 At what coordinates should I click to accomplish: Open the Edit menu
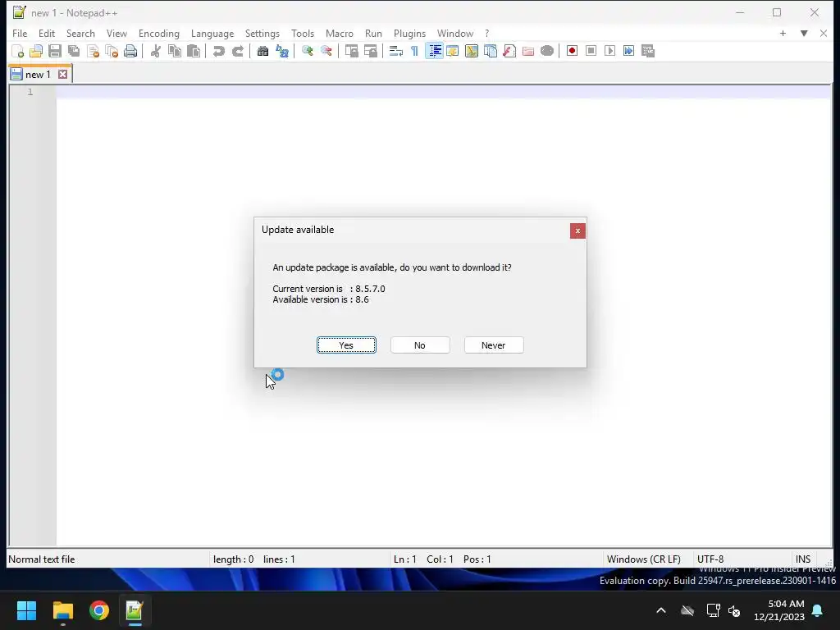47,33
